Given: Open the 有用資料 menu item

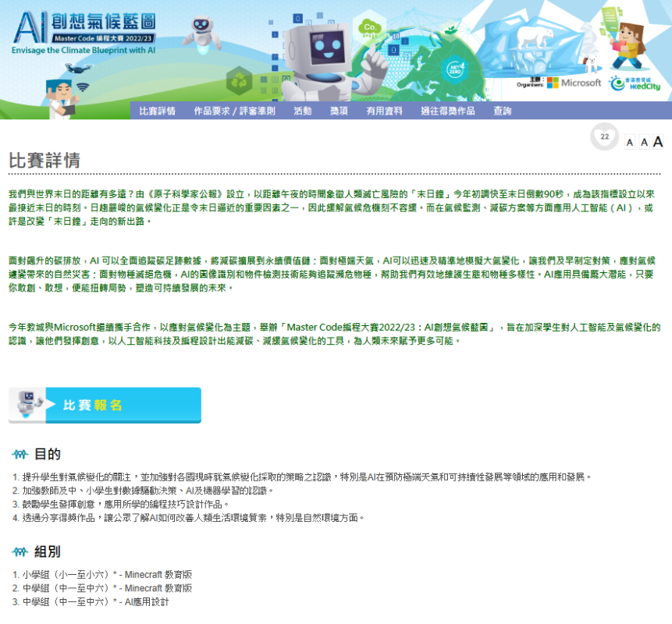Looking at the screenshot, I should coord(384,111).
